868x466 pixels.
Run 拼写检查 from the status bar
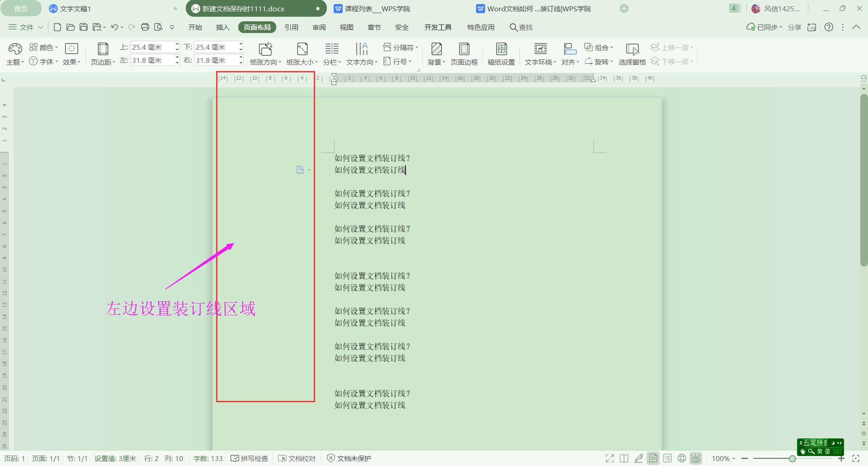249,458
